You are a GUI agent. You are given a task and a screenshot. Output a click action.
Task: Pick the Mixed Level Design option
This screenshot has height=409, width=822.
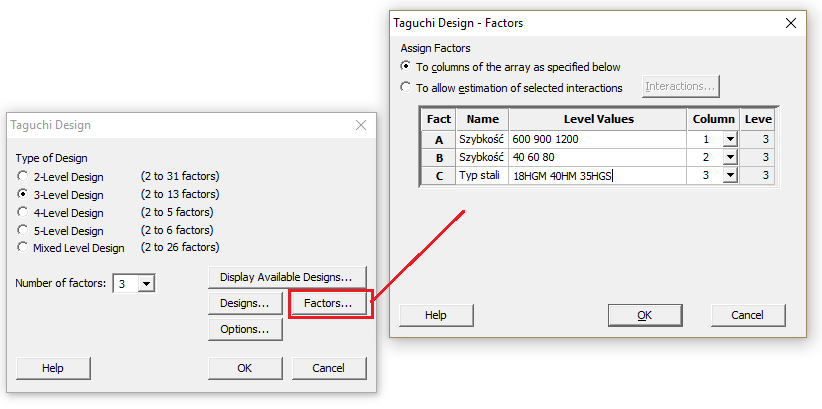(x=22, y=248)
